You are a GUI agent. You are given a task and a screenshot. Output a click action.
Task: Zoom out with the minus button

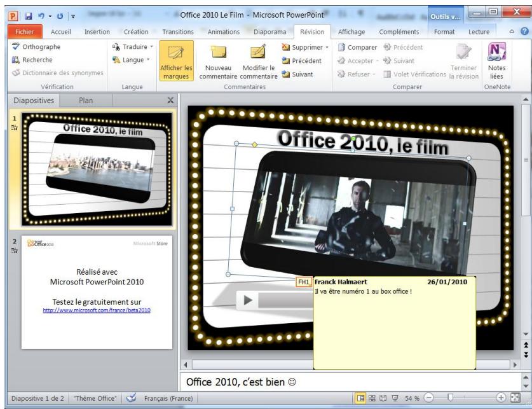[x=429, y=398]
